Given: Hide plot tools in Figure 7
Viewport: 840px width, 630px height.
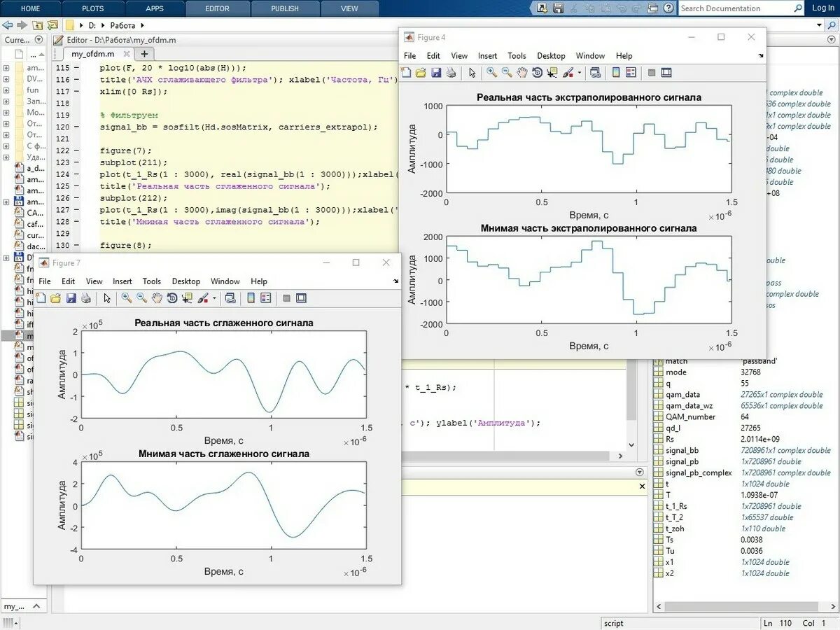Looking at the screenshot, I should (x=286, y=298).
